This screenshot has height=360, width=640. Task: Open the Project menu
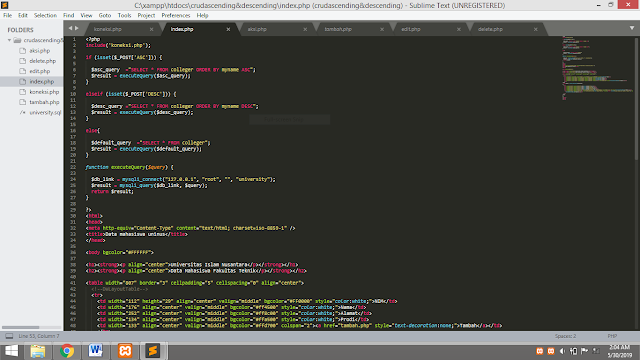(x=146, y=16)
